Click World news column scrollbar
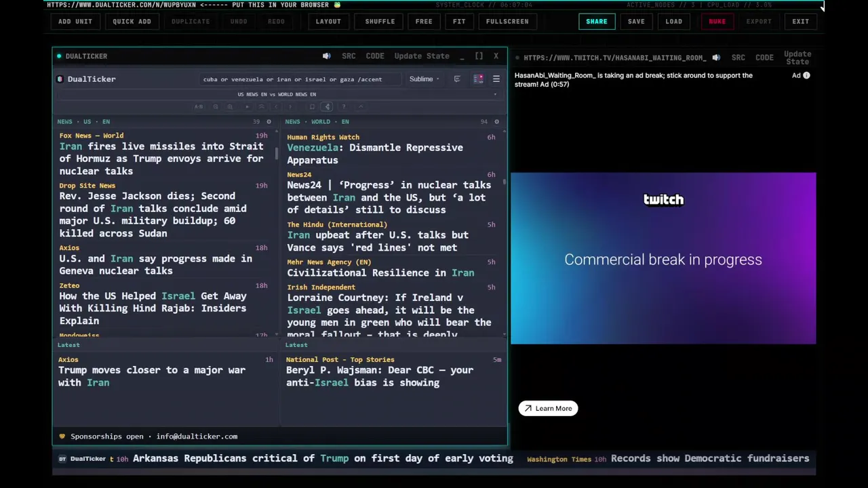The height and width of the screenshot is (488, 868). [505, 182]
